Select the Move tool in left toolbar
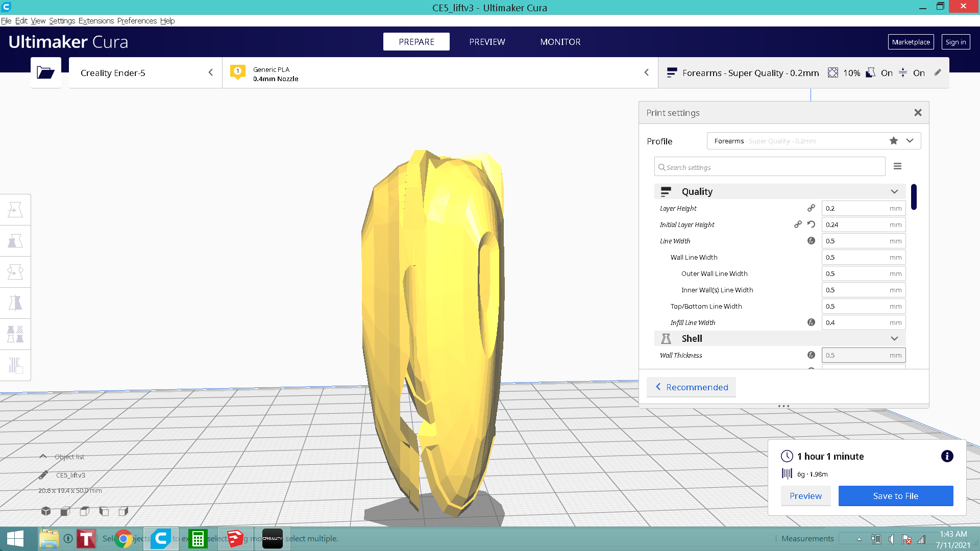 15,210
